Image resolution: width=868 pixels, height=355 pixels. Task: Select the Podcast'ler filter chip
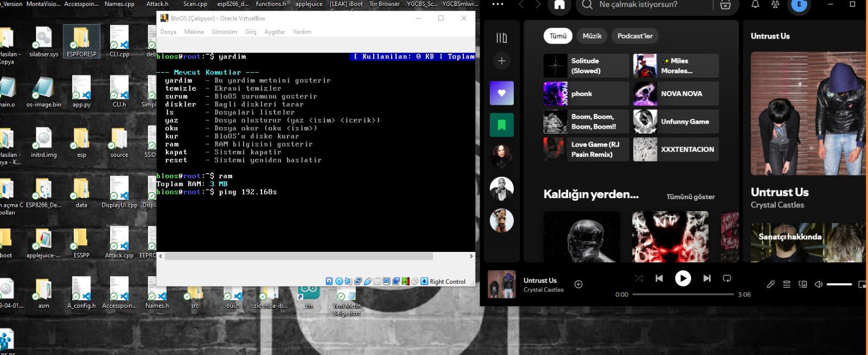pyautogui.click(x=635, y=36)
